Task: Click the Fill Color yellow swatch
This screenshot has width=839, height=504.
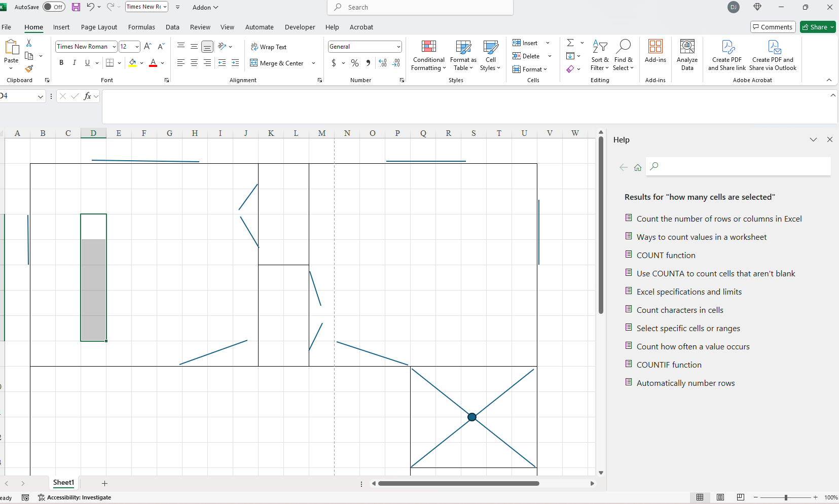Action: tap(133, 63)
